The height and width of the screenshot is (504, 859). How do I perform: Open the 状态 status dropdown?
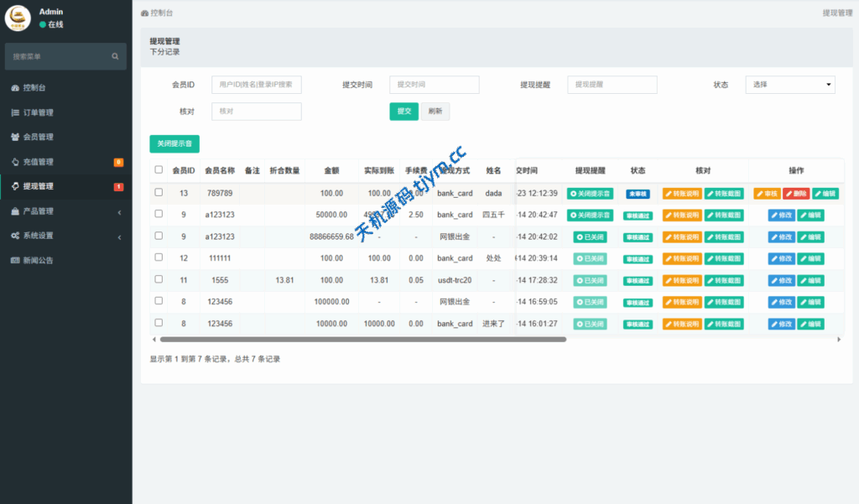click(x=789, y=85)
